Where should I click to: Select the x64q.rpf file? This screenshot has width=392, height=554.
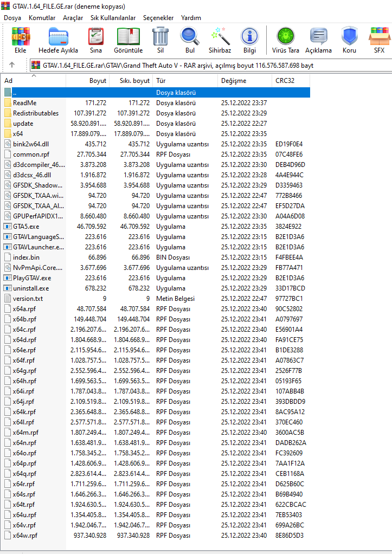pyautogui.click(x=24, y=474)
